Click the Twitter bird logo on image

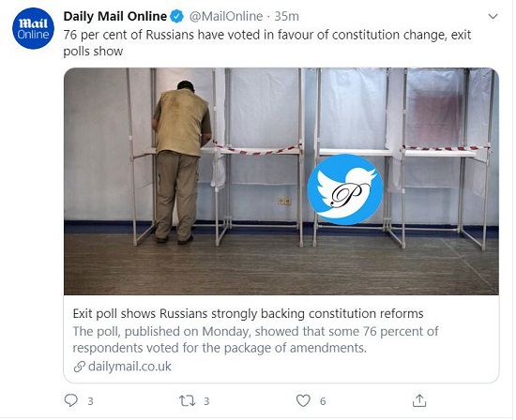pos(345,189)
